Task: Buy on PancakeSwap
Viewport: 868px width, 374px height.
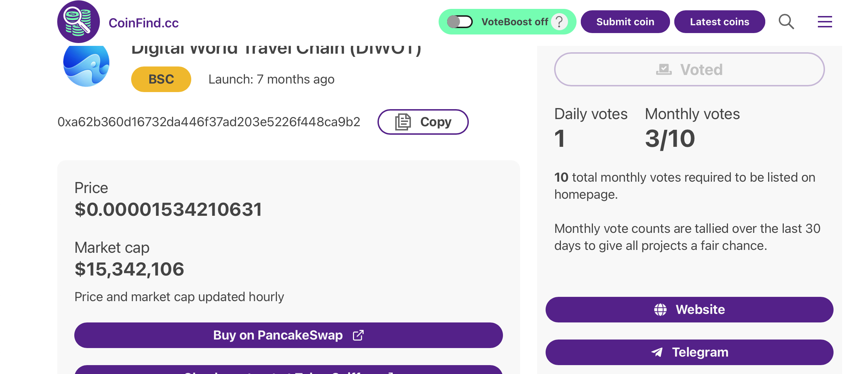Action: coord(288,335)
